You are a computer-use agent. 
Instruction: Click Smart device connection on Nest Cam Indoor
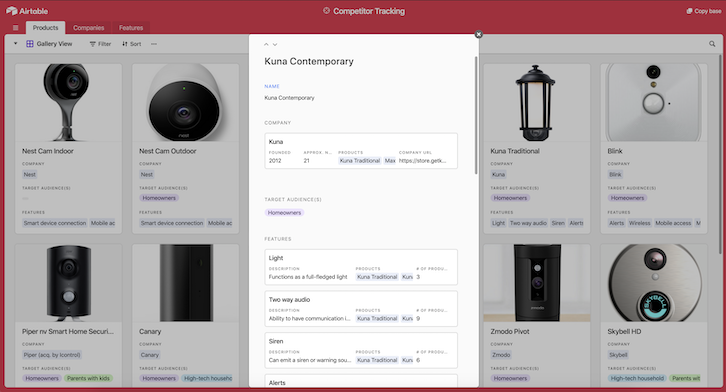click(55, 223)
